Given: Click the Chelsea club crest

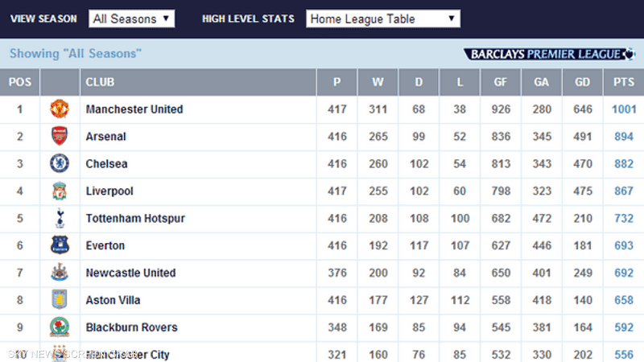Looking at the screenshot, I should (x=60, y=163).
